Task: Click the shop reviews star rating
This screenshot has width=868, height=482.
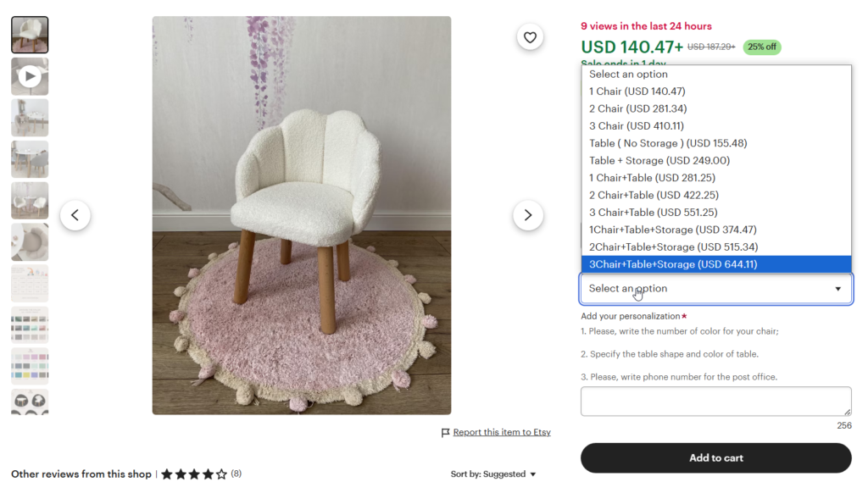Action: tap(194, 474)
